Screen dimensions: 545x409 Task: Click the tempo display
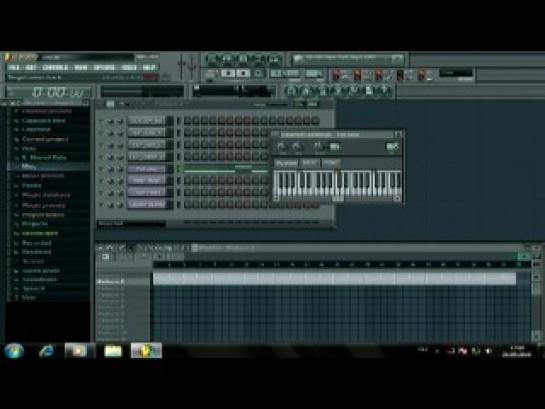coord(285,73)
